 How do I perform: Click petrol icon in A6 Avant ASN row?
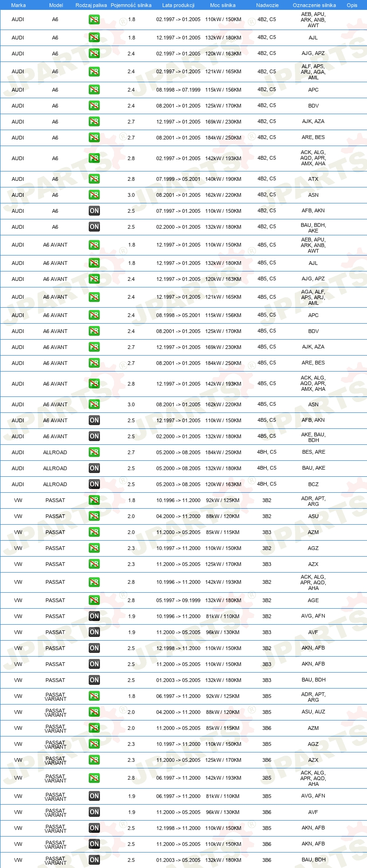pyautogui.click(x=94, y=404)
